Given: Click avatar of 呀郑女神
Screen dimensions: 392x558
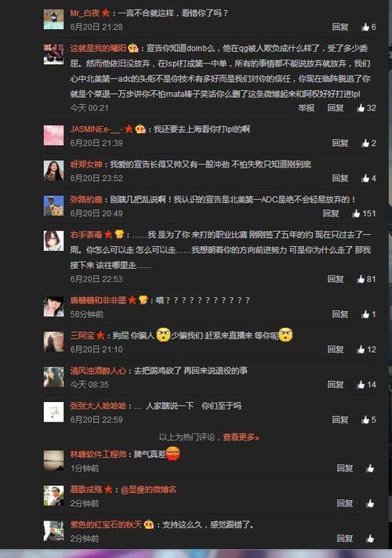Looking at the screenshot, I should pos(54,171).
